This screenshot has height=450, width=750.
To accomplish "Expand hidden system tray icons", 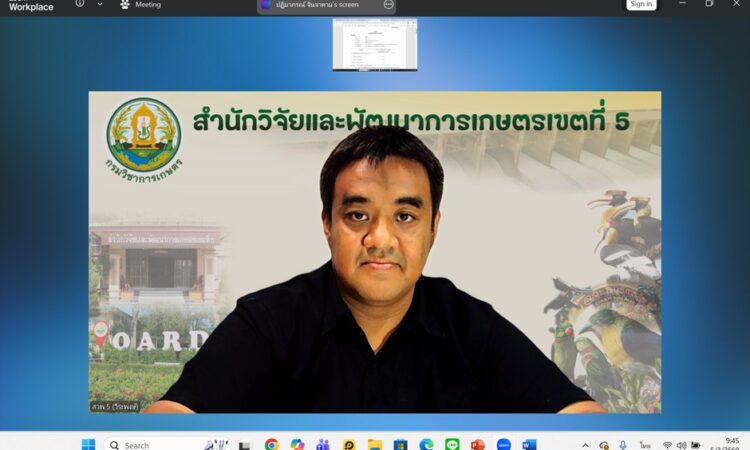I will click(x=586, y=444).
